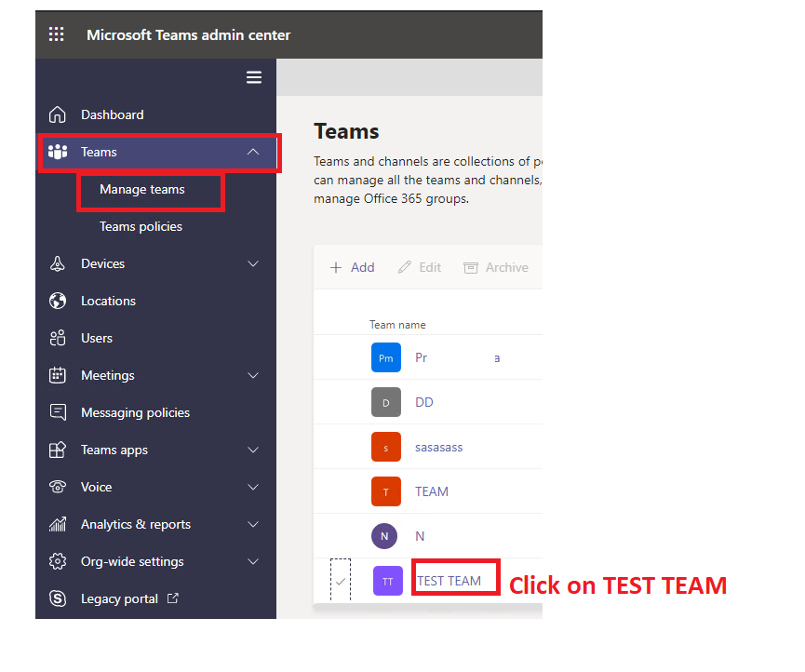The image size is (805, 672).
Task: Click the Devices bell icon
Action: tap(58, 263)
